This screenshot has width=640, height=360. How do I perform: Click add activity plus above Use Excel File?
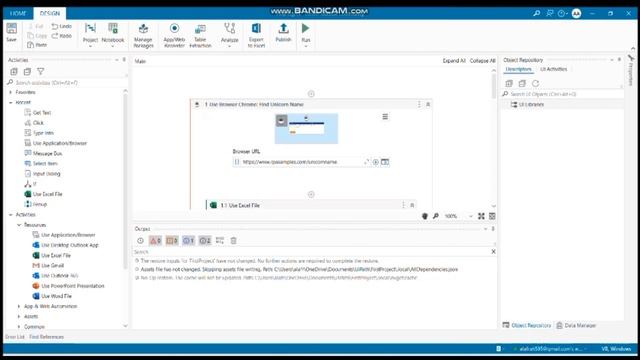tap(311, 194)
